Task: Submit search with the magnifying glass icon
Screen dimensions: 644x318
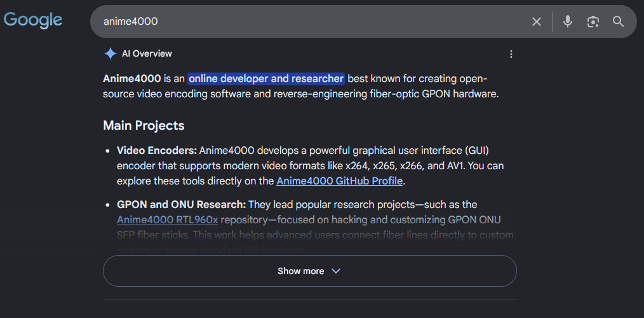Action: pyautogui.click(x=618, y=22)
